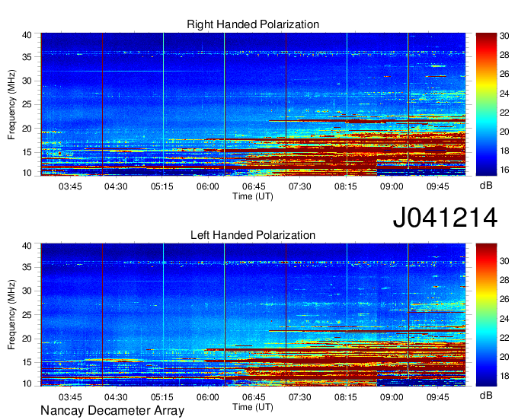Click the "Left Handed Polarization" plot title
Screen dimensions: 518x420
253,235
